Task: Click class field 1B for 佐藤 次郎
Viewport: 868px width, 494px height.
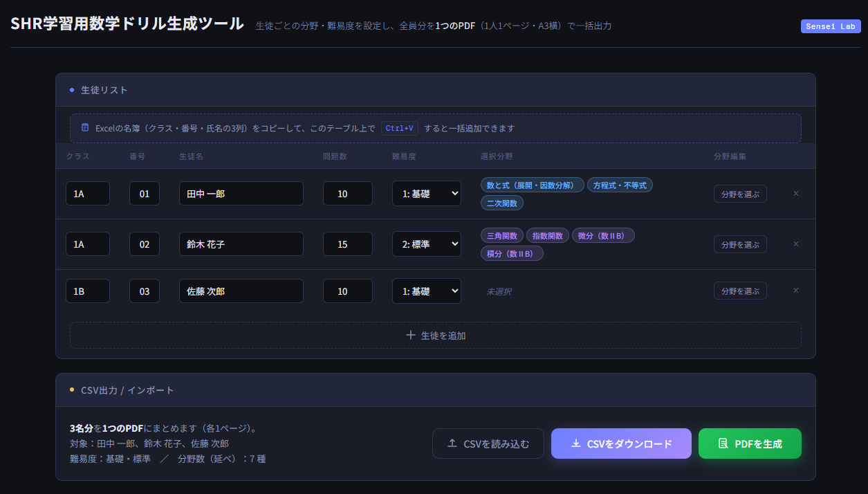Action: pyautogui.click(x=88, y=291)
